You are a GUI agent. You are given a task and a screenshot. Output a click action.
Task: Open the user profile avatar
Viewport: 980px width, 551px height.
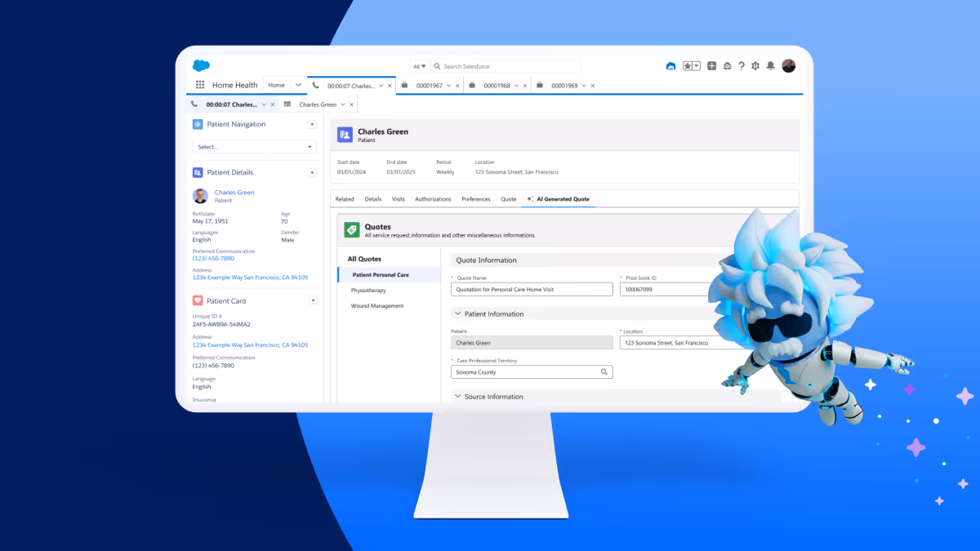tap(788, 66)
